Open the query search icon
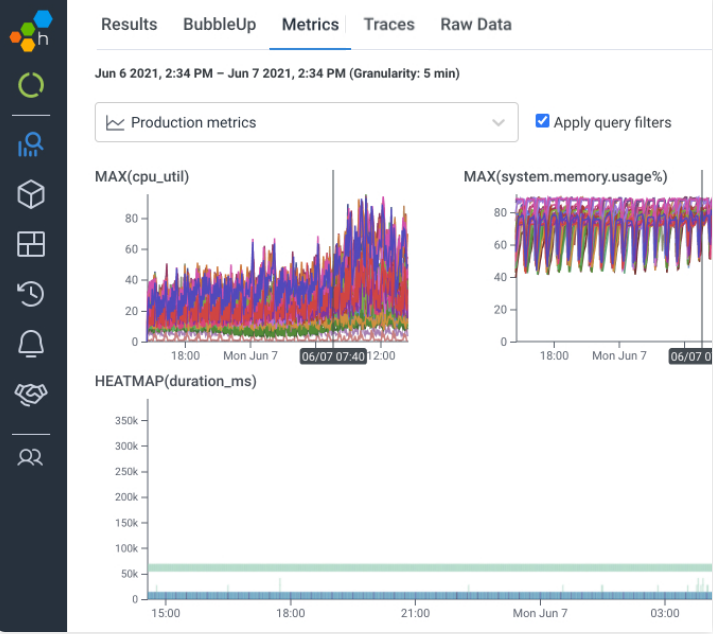Image resolution: width=713 pixels, height=634 pixels. (31, 145)
